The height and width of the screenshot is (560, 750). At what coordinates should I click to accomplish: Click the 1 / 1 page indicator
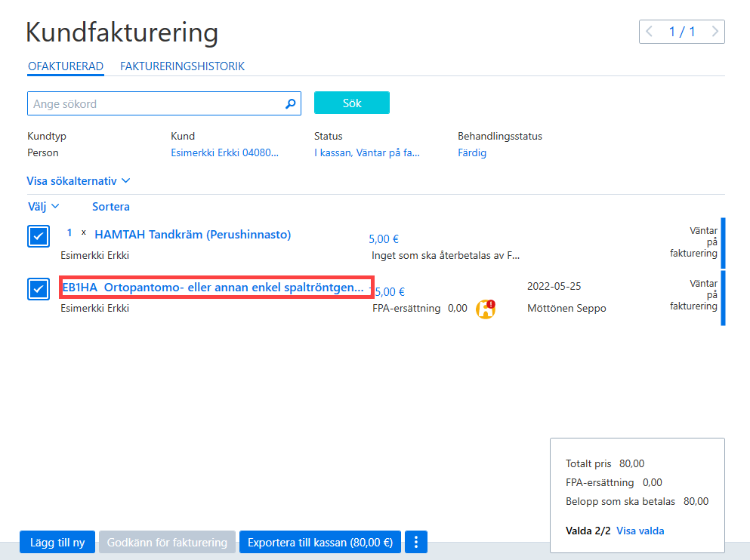[681, 32]
